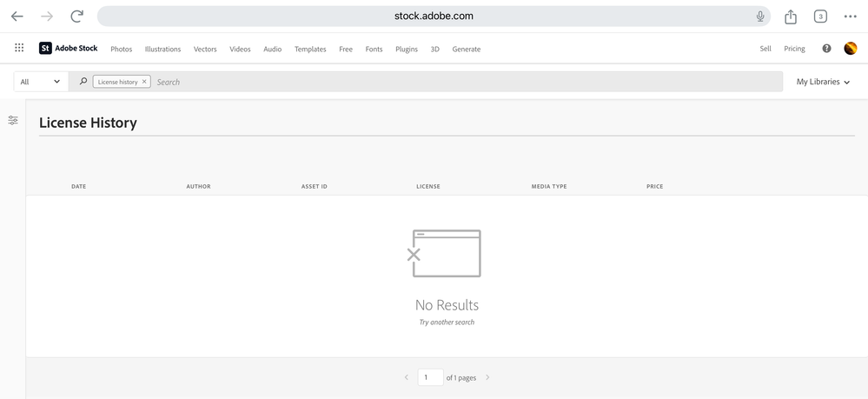Click the page number field
Viewport: 868px width, 399px height.
[430, 377]
